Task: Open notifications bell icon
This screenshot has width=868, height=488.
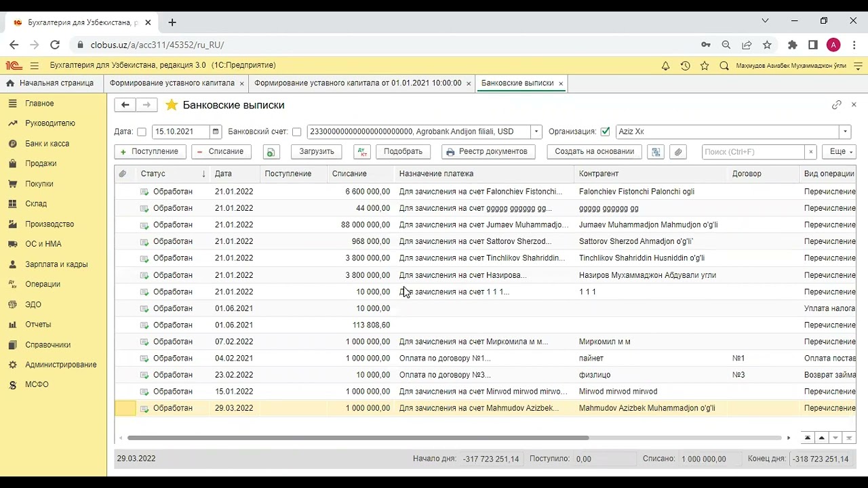Action: tap(665, 66)
